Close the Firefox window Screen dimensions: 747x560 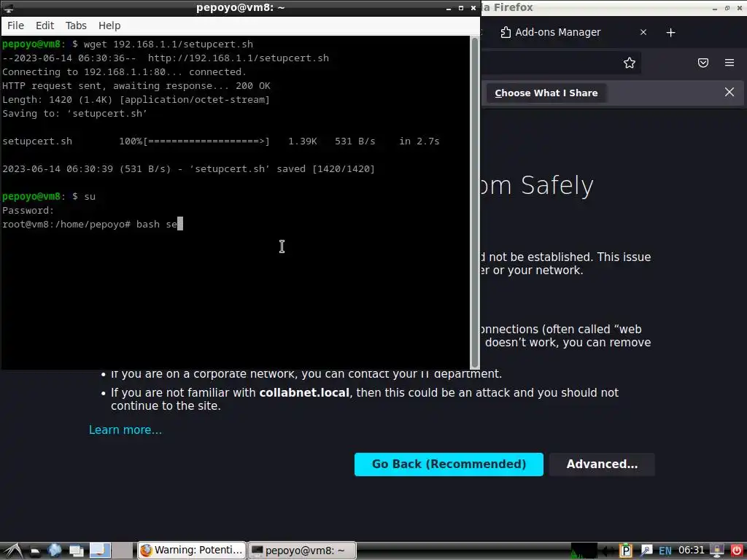click(740, 8)
